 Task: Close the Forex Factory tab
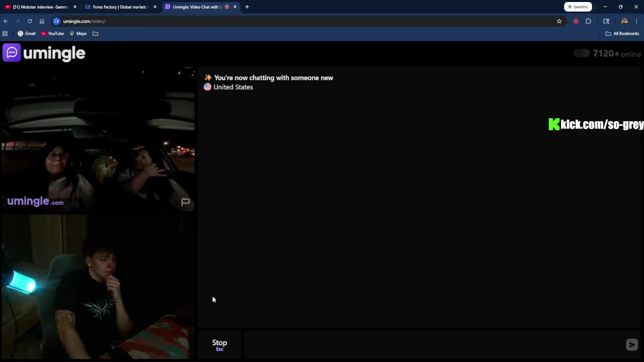coord(155,7)
